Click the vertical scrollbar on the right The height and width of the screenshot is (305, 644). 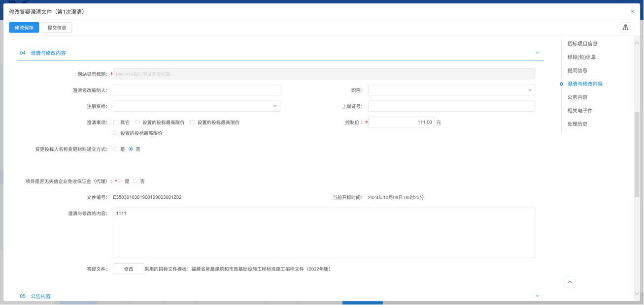(637, 153)
